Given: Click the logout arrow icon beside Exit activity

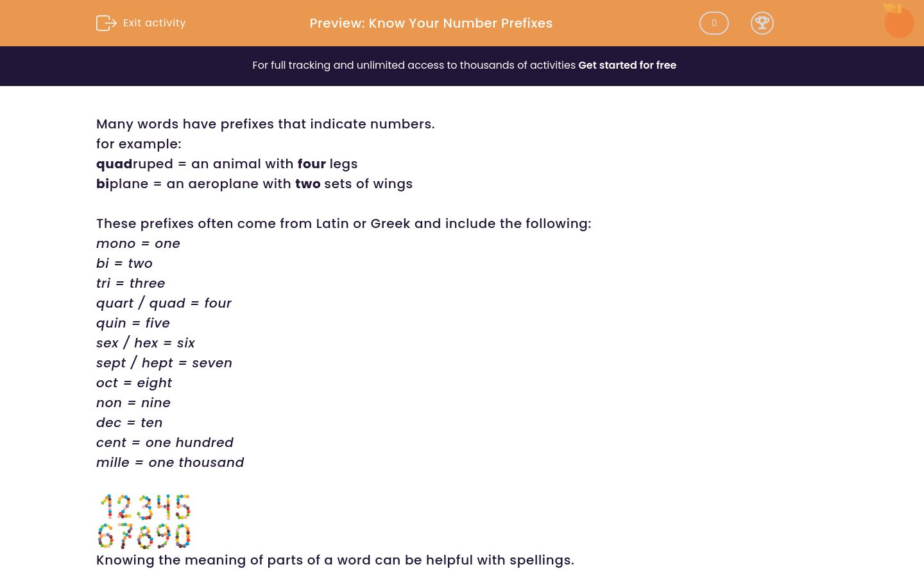Looking at the screenshot, I should (107, 23).
